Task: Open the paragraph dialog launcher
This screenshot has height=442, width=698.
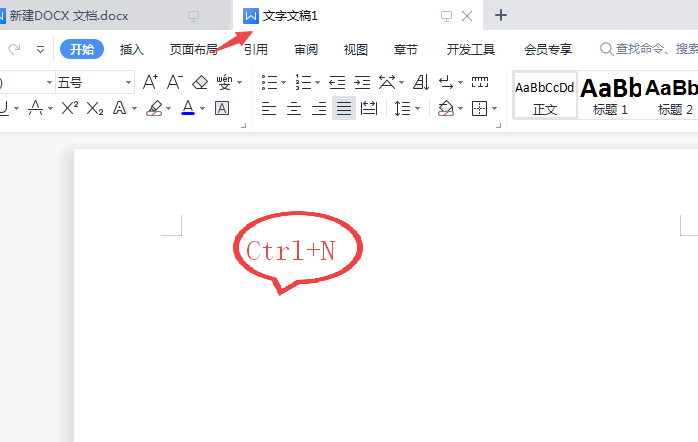Action: pos(499,126)
